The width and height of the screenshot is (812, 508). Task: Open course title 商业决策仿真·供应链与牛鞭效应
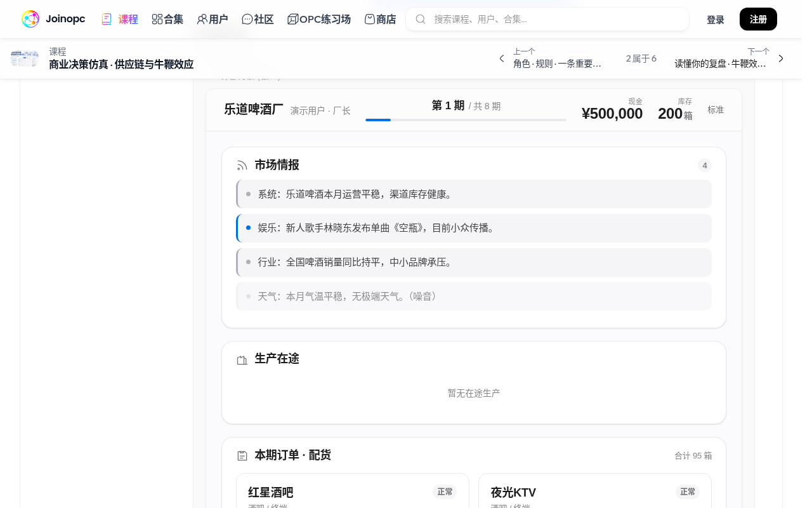coord(121,64)
